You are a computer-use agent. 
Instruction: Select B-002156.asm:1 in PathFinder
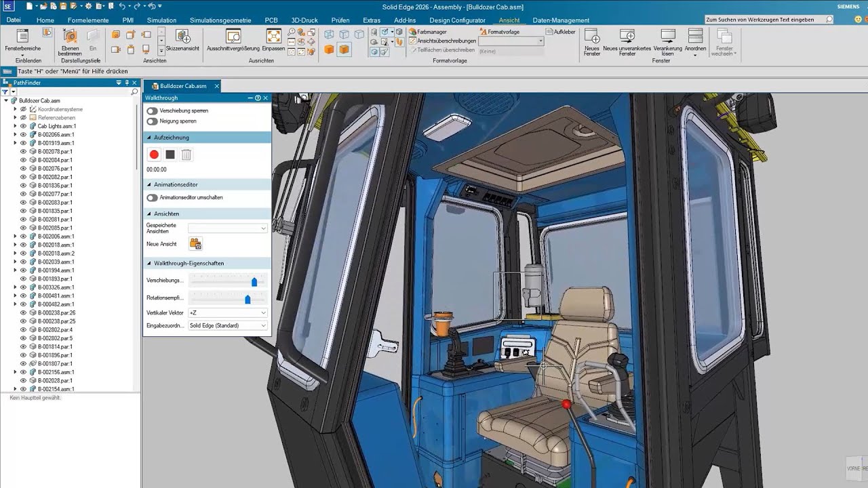click(56, 372)
